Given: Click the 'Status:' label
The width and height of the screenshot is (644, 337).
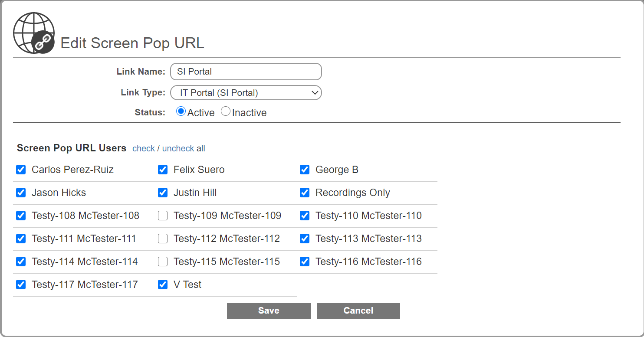Looking at the screenshot, I should click(150, 112).
